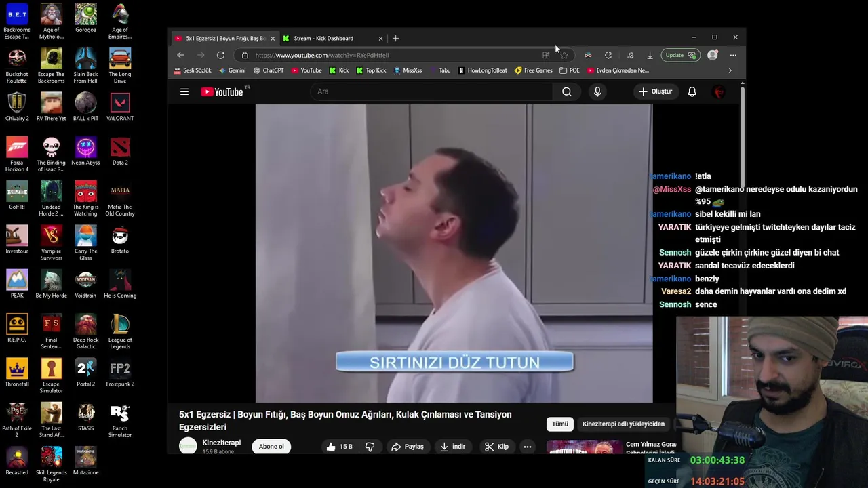Switch to the Stream - Kick Dashboard tab
Viewport: 868px width, 488px height.
coord(333,39)
